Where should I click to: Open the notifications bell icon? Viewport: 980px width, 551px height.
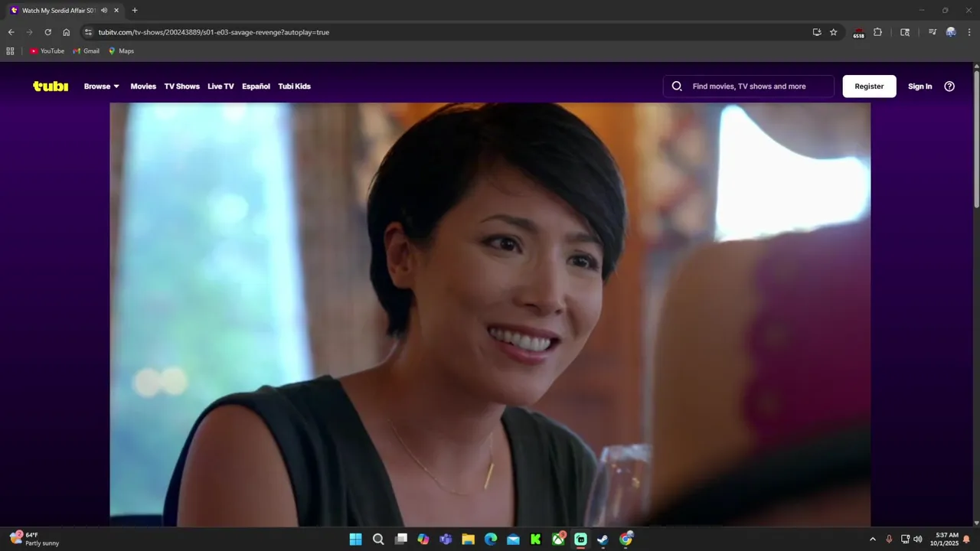point(967,540)
